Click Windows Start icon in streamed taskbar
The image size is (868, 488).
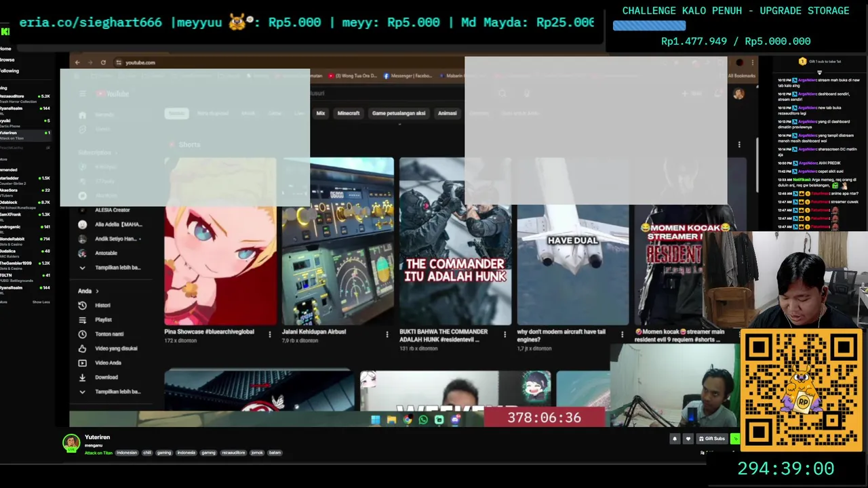[376, 420]
